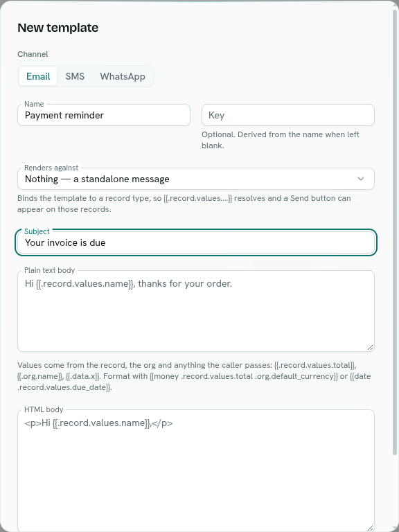
Task: Click the 'Binds the template to a record type' help text
Action: pyautogui.click(x=184, y=204)
